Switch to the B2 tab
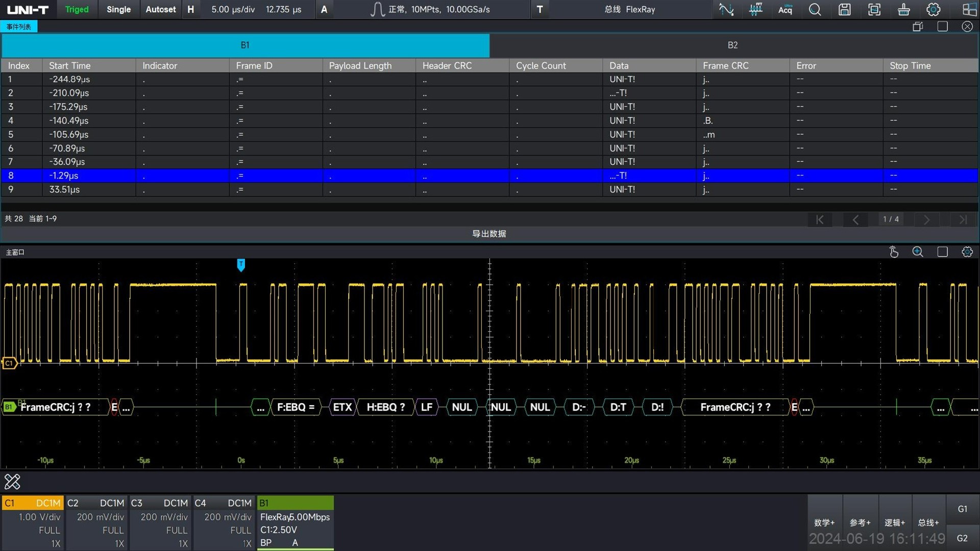This screenshot has height=551, width=980. pos(733,45)
